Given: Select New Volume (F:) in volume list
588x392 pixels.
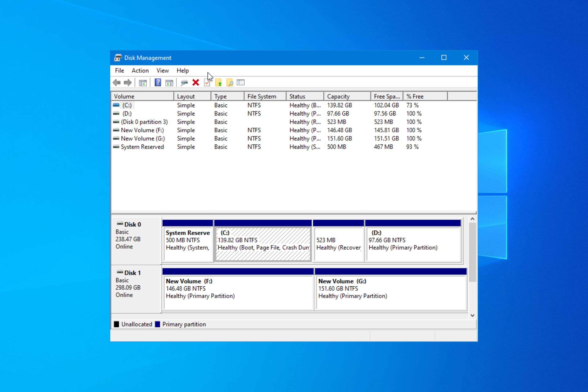Looking at the screenshot, I should coord(142,130).
